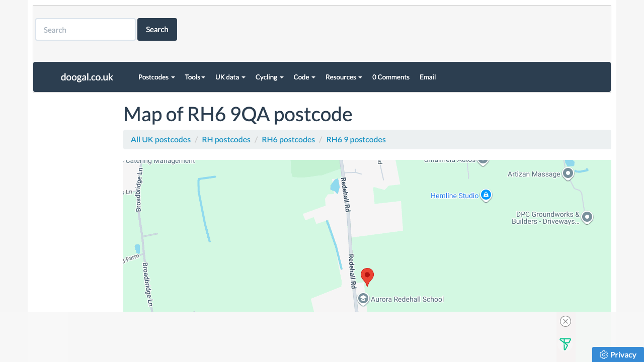Click the Freestar funnel icon
The height and width of the screenshot is (362, 644).
[565, 344]
